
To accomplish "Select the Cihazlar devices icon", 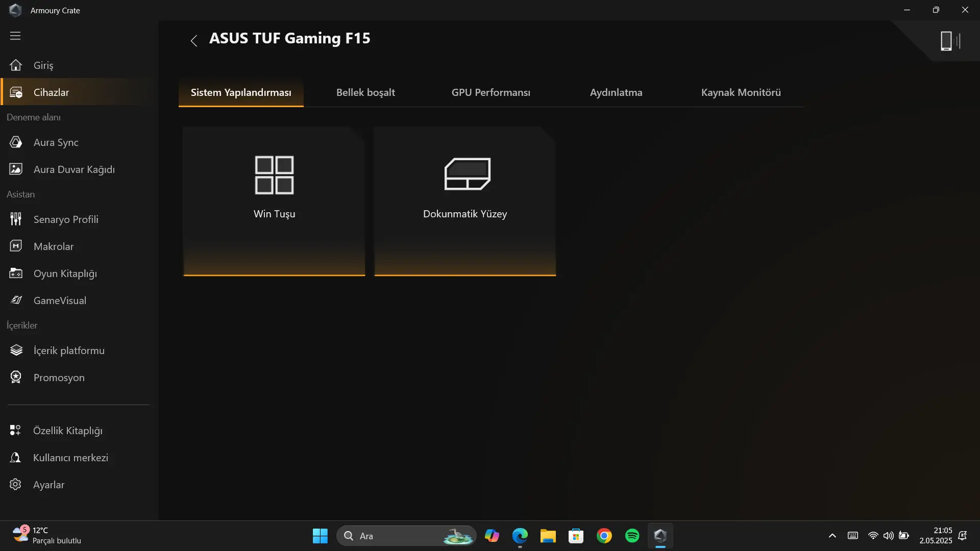I will pos(16,92).
